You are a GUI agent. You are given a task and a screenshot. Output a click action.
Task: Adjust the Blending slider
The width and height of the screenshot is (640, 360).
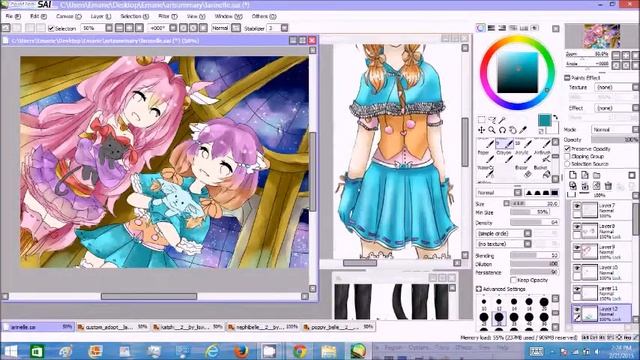pos(534,256)
